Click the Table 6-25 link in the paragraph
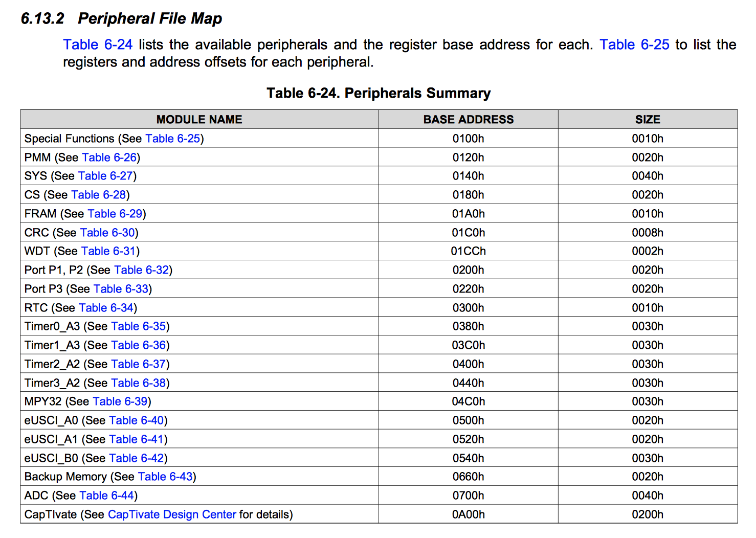 coord(634,44)
